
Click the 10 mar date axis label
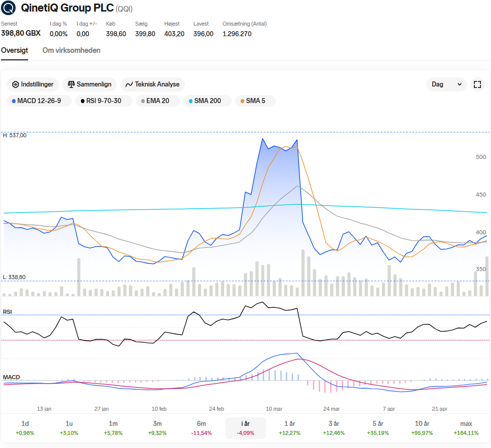tap(274, 409)
